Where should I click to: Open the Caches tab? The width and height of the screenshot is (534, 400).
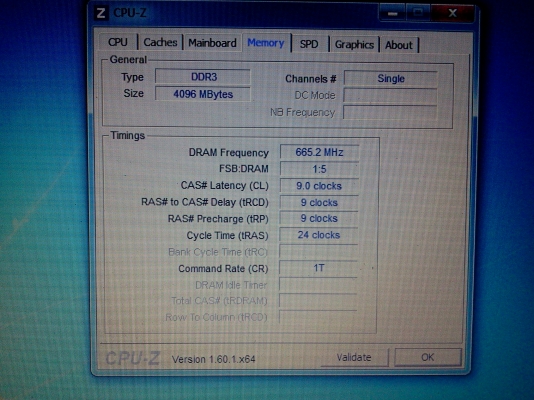point(160,43)
